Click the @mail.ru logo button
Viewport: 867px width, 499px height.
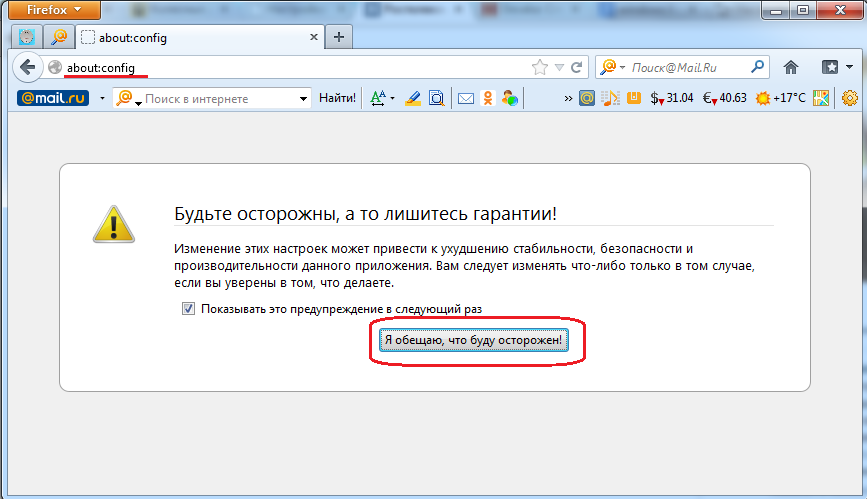click(x=53, y=98)
